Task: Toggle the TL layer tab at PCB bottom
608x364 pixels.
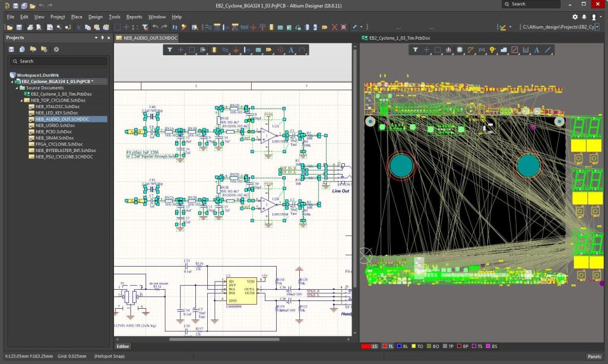Action: [388, 346]
